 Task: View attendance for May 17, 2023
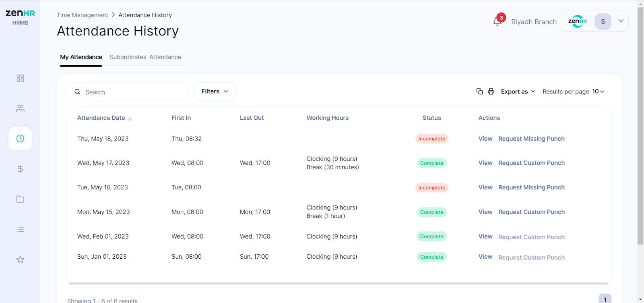click(485, 163)
